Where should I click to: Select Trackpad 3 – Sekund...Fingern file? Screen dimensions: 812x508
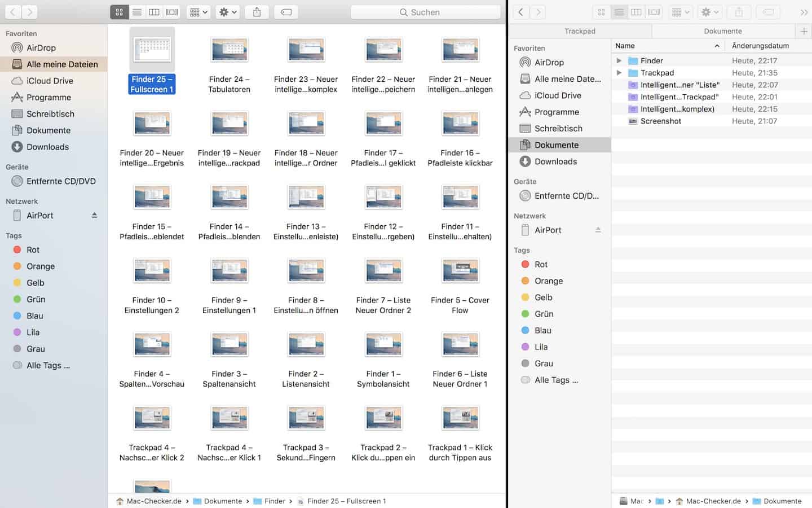coord(306,433)
